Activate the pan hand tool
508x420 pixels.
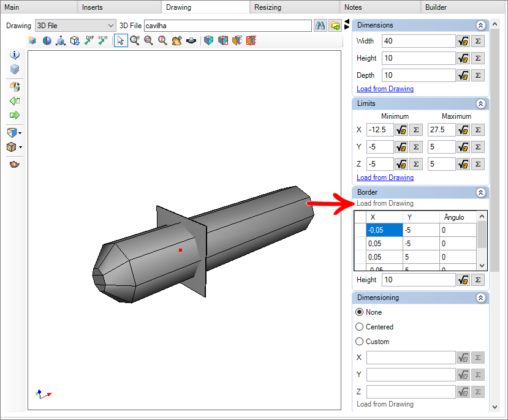pyautogui.click(x=176, y=40)
